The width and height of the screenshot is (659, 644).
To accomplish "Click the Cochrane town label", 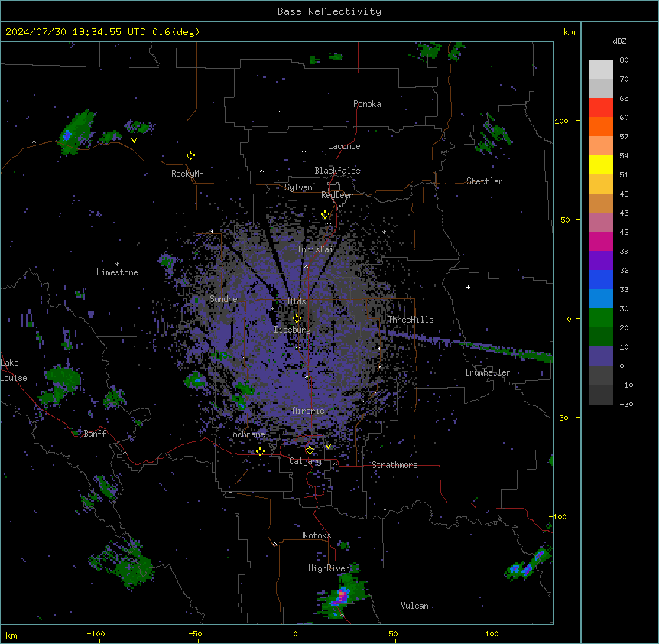I will [246, 434].
